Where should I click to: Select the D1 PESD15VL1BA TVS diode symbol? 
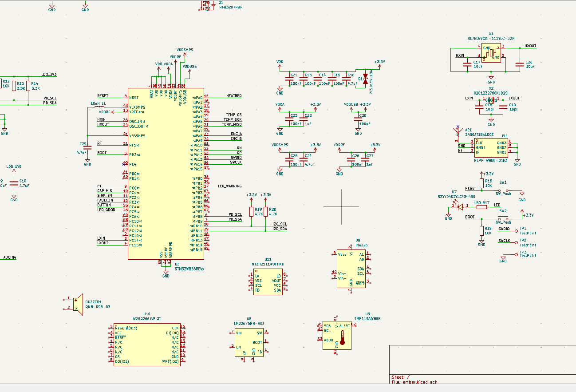(x=365, y=80)
